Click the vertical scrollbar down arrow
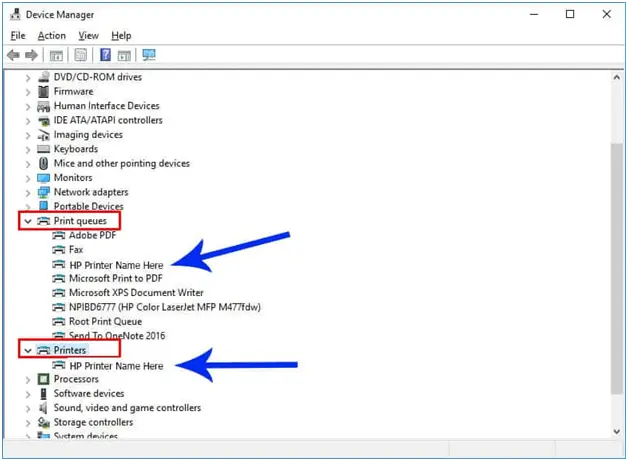Screen dimensions: 628x461 (617, 431)
